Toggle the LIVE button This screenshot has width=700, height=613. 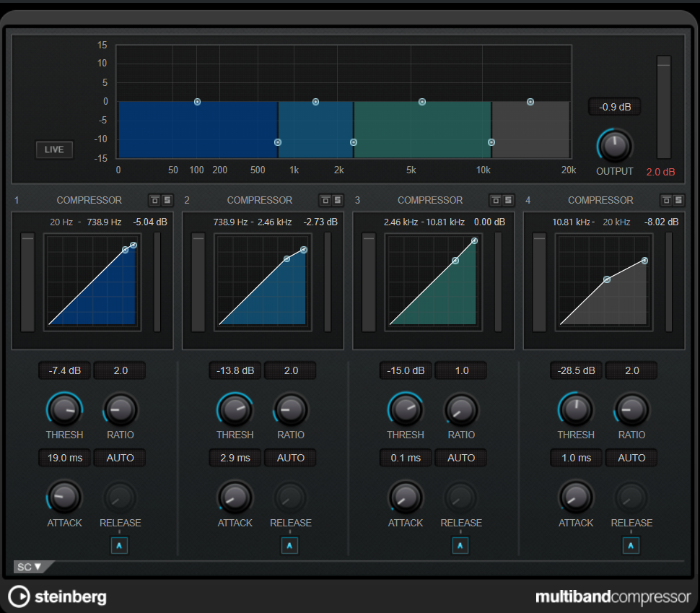pyautogui.click(x=54, y=149)
